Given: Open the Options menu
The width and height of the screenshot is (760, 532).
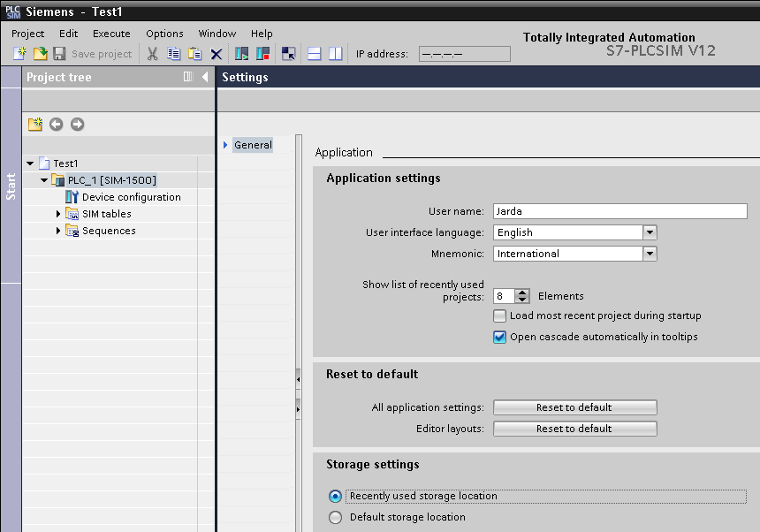Looking at the screenshot, I should [164, 34].
